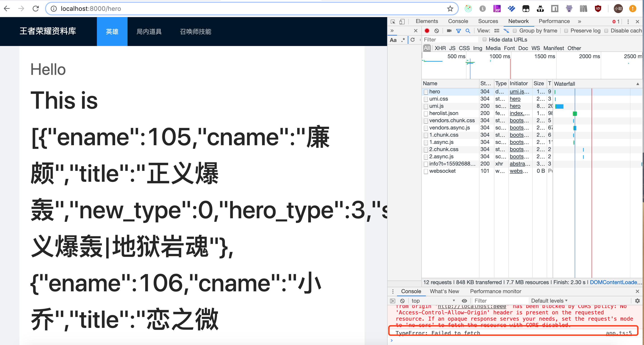This screenshot has width=644, height=345.
Task: Show the console sidebar
Action: (x=393, y=301)
